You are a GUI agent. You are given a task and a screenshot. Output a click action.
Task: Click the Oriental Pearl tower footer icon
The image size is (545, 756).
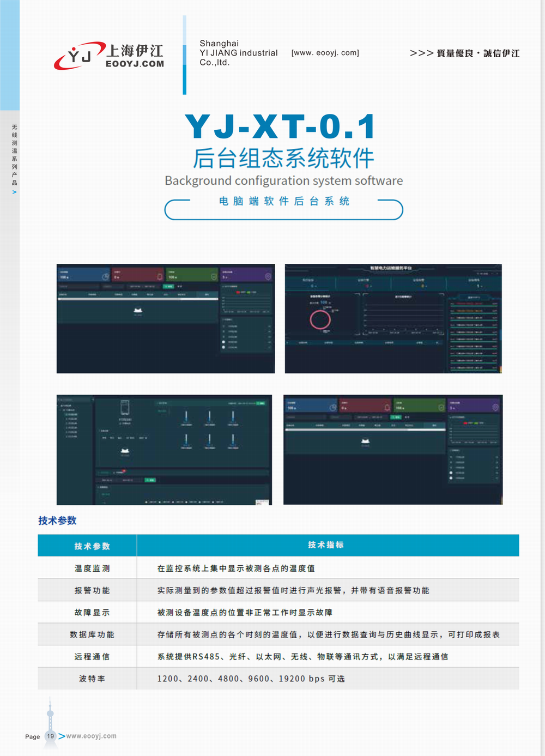click(50, 719)
